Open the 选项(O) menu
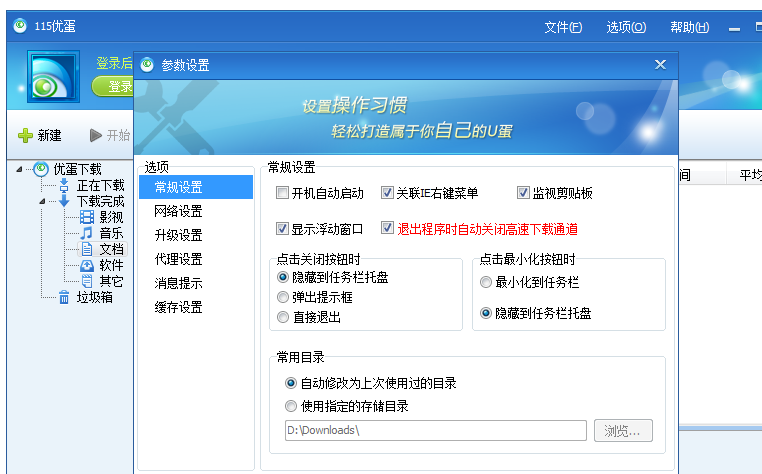This screenshot has width=762, height=474. coord(626,27)
